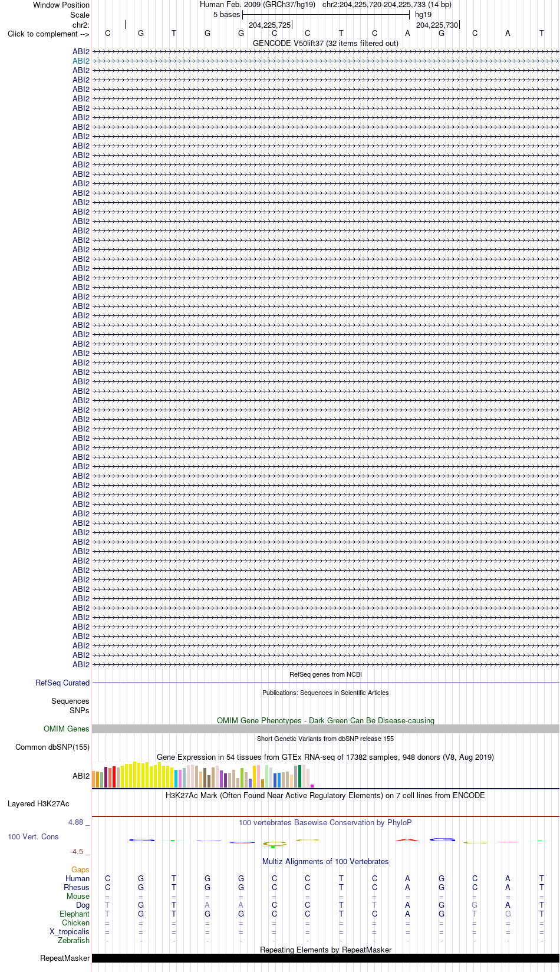The image size is (560, 972).
Task: Click the Sequences track label
Action: point(70,701)
